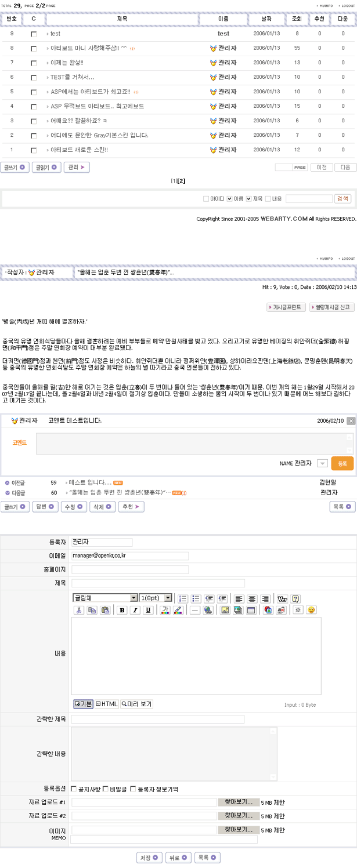Expand the NAME 관리자 dropdown in comment box

point(323,464)
